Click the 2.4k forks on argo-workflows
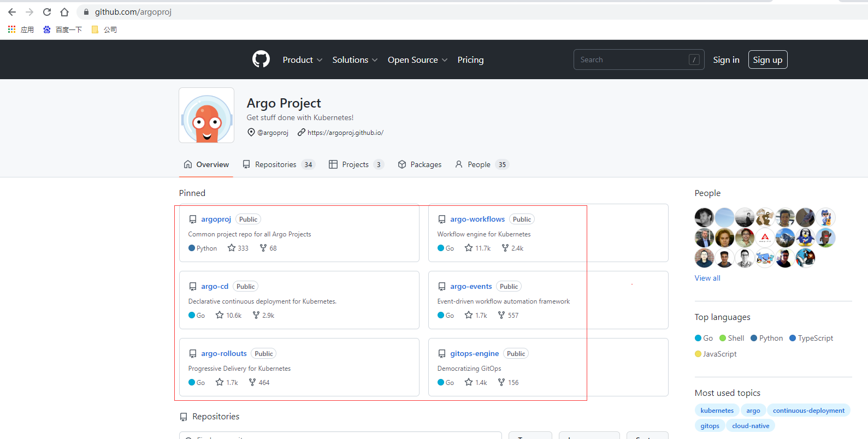The width and height of the screenshot is (868, 439). (513, 248)
